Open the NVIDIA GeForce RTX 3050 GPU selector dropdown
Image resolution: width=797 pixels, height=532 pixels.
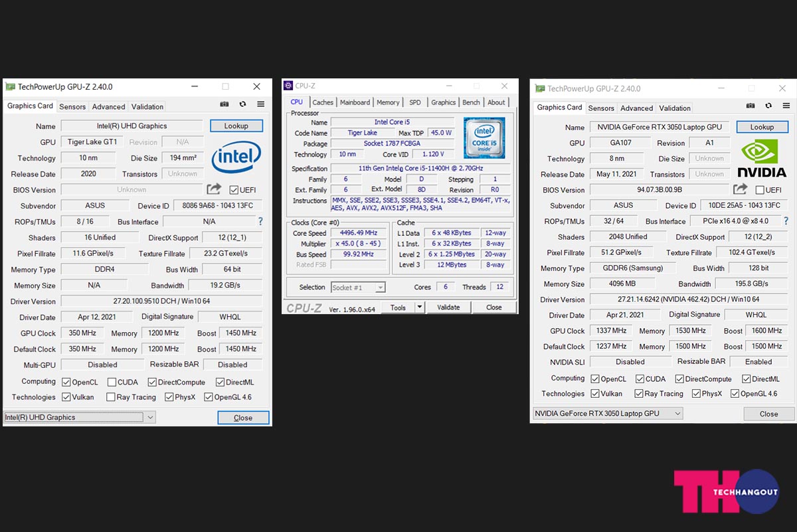(608, 413)
